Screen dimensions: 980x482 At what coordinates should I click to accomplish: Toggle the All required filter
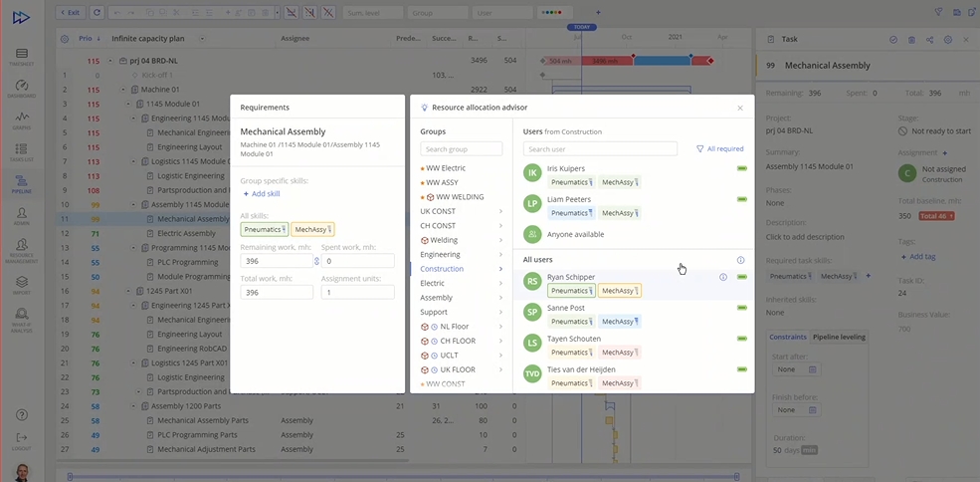[719, 148]
